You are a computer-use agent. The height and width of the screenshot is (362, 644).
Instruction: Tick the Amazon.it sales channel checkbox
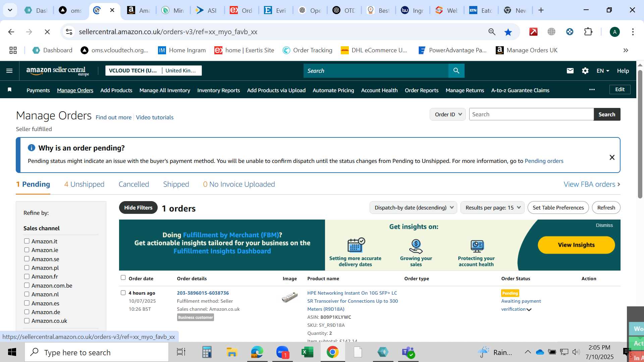pos(27,241)
